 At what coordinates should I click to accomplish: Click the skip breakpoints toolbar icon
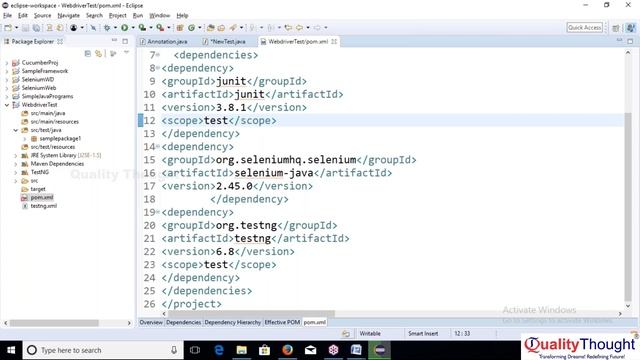tap(93, 28)
